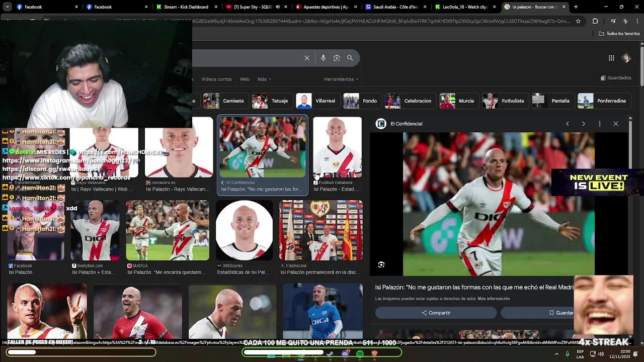
Task: Open the large preview image of Isi Palazón
Action: tap(499, 204)
